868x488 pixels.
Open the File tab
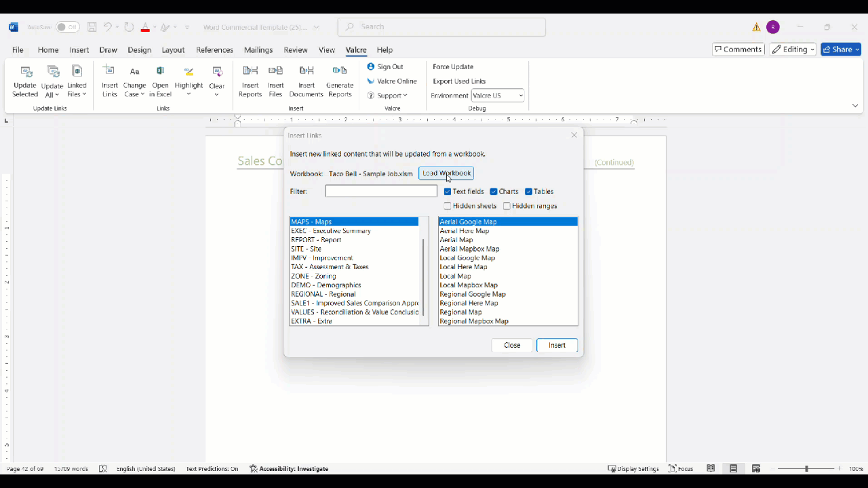(x=18, y=50)
